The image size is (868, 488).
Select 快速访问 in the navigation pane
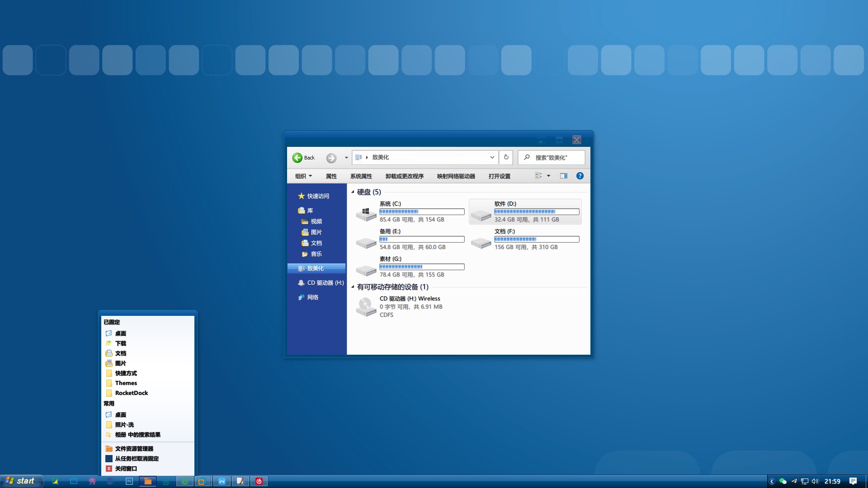(314, 196)
